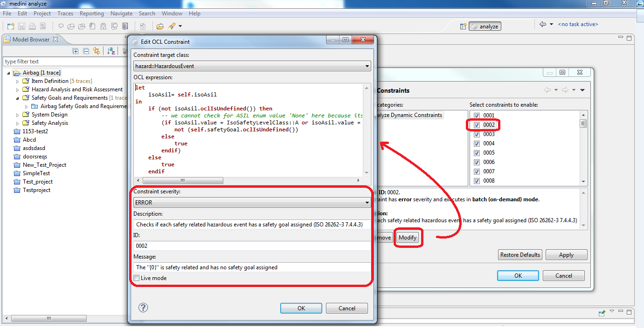Click the open folder toolbar icon
Screen dimensions: 644x328
point(160,26)
